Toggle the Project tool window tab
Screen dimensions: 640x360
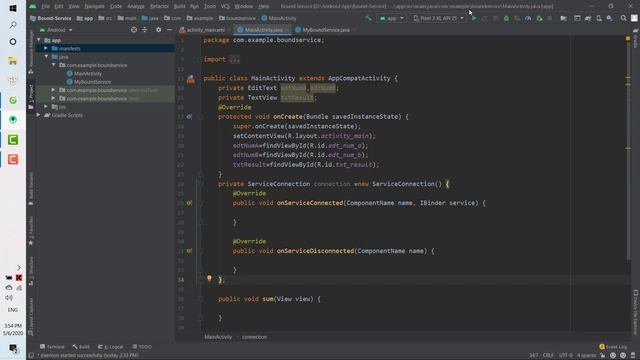(31, 97)
